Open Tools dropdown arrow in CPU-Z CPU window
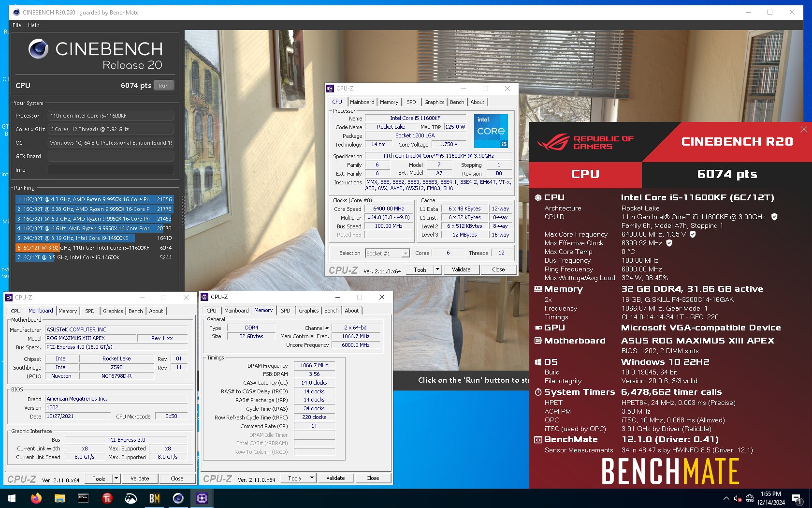812x508 pixels. click(437, 269)
